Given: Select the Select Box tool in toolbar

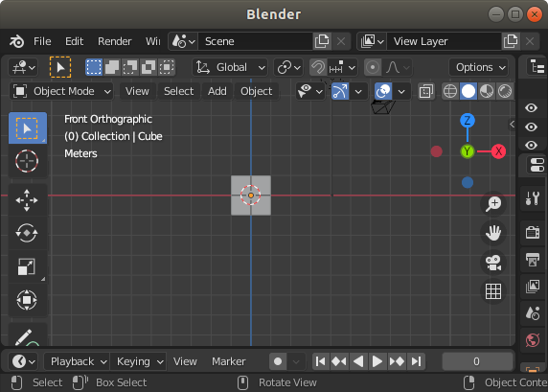Looking at the screenshot, I should pos(27,128).
